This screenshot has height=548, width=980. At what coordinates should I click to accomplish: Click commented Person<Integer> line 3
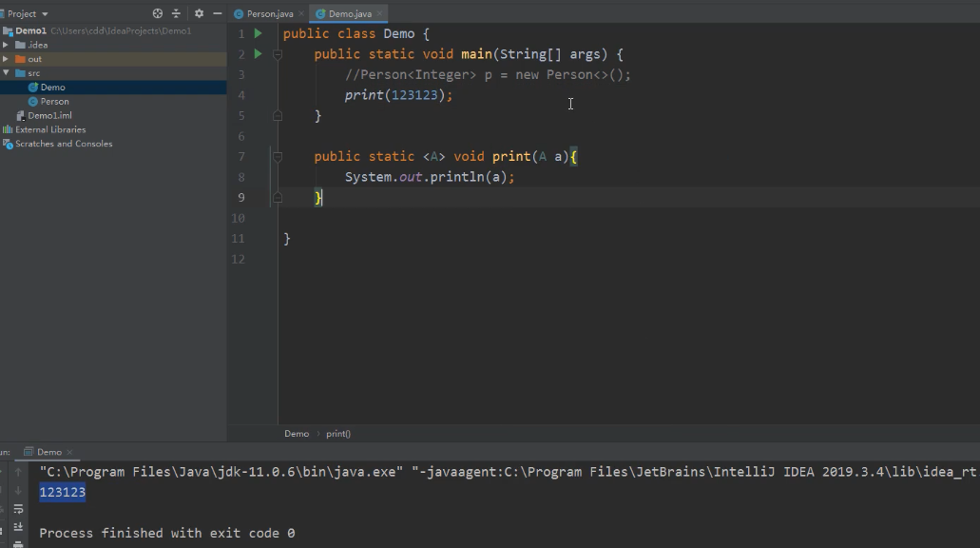488,75
